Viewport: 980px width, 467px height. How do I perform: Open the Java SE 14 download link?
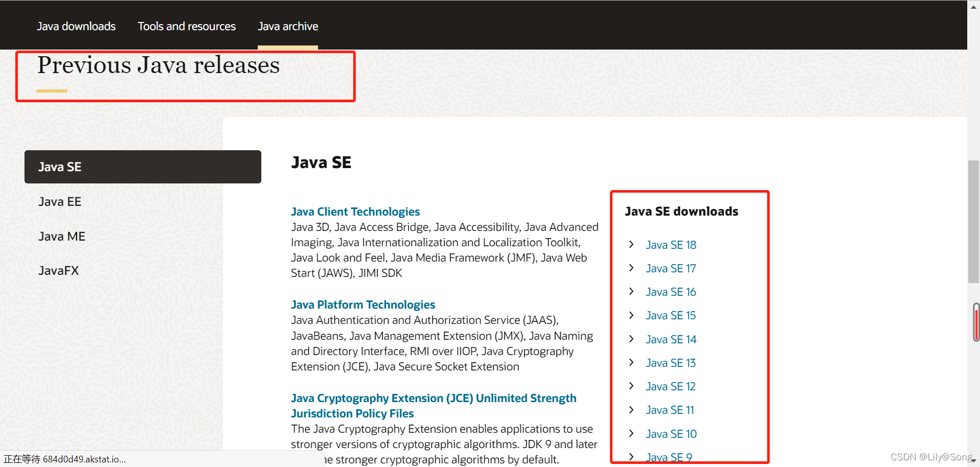[671, 339]
